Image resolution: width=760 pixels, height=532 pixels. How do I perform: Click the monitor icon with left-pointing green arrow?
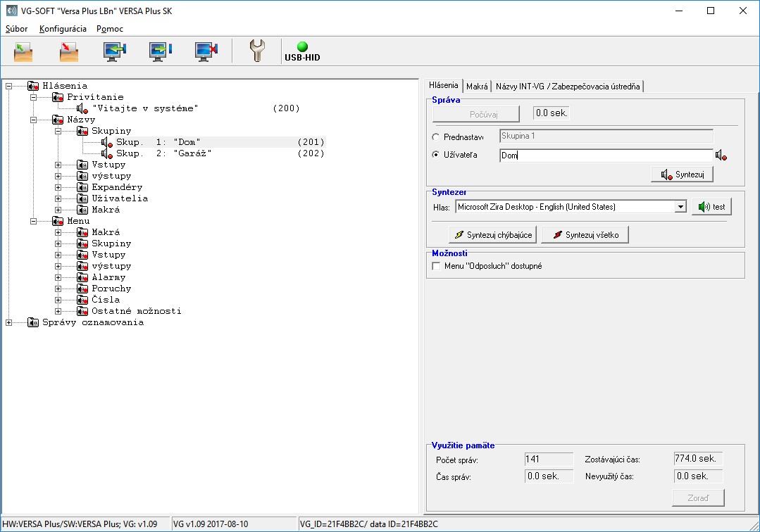[114, 51]
